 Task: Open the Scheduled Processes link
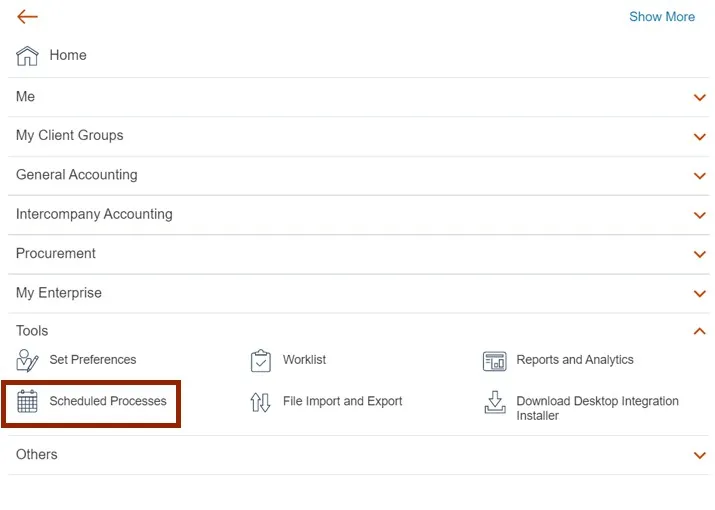pos(108,402)
